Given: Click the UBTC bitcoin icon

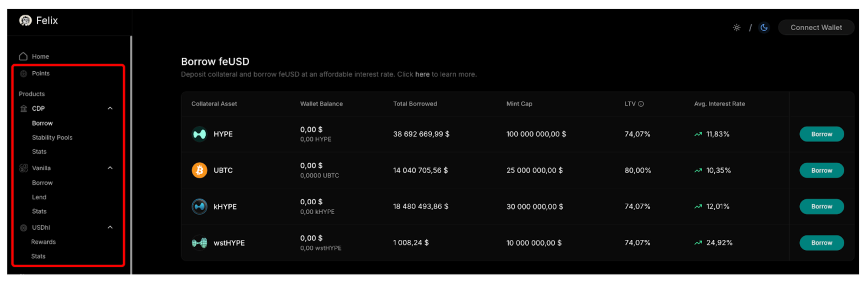Looking at the screenshot, I should click(200, 170).
